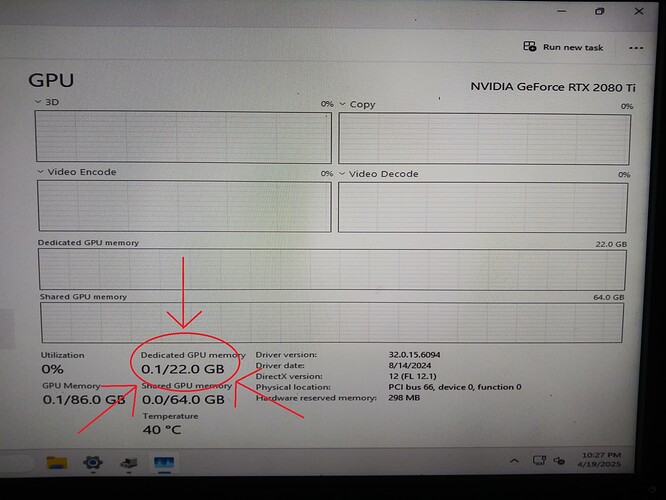666x500 pixels.
Task: Click DirectX version 12 (FL 12.1)
Action: [412, 376]
